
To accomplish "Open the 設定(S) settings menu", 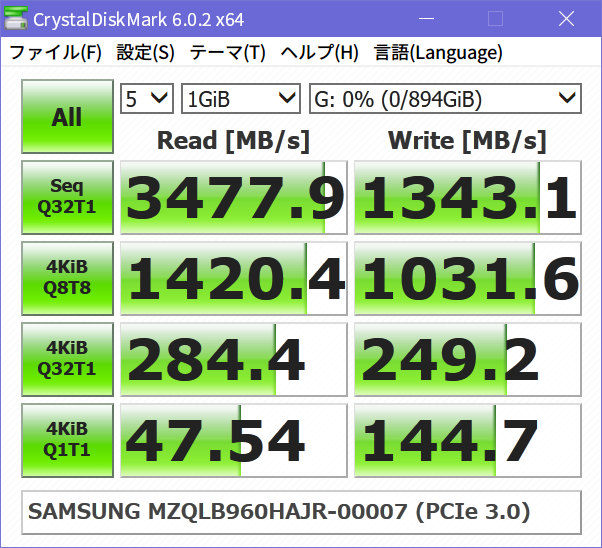I will click(145, 53).
